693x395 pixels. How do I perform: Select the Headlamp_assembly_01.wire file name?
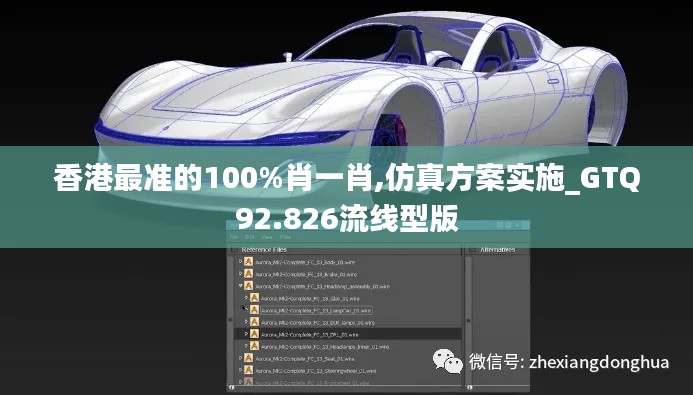(323, 286)
